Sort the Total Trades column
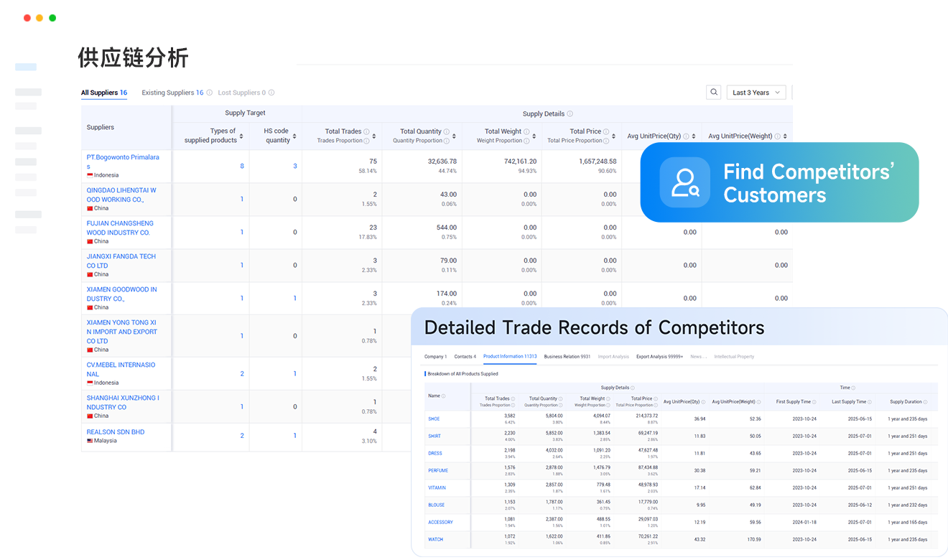 pos(375,136)
